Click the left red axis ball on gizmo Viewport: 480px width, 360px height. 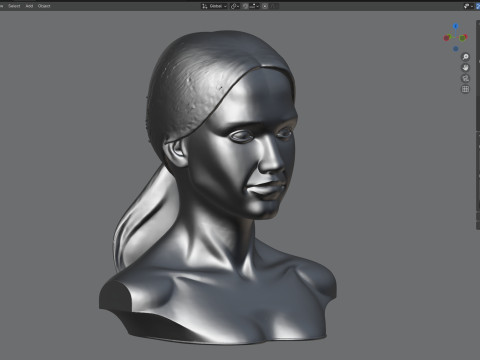click(x=447, y=38)
